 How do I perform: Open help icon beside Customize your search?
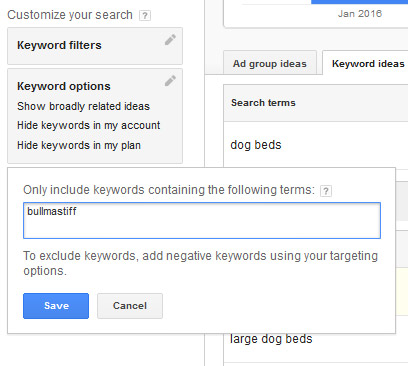pyautogui.click(x=145, y=15)
